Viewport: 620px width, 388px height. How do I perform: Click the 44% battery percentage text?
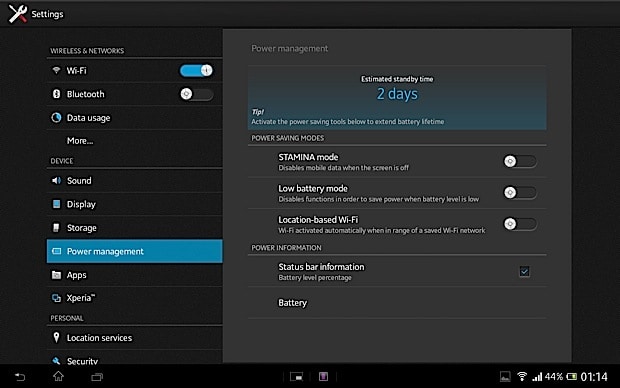click(554, 377)
